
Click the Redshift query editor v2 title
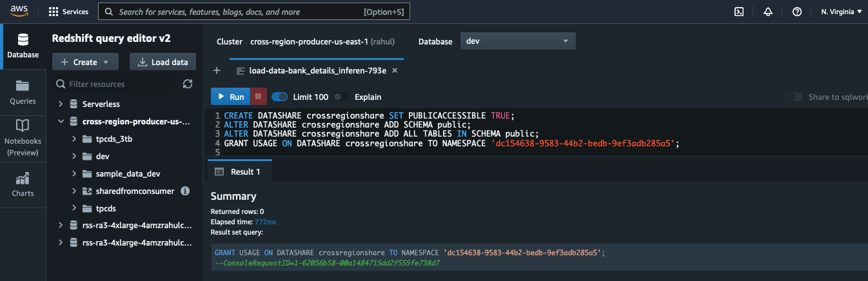(111, 39)
